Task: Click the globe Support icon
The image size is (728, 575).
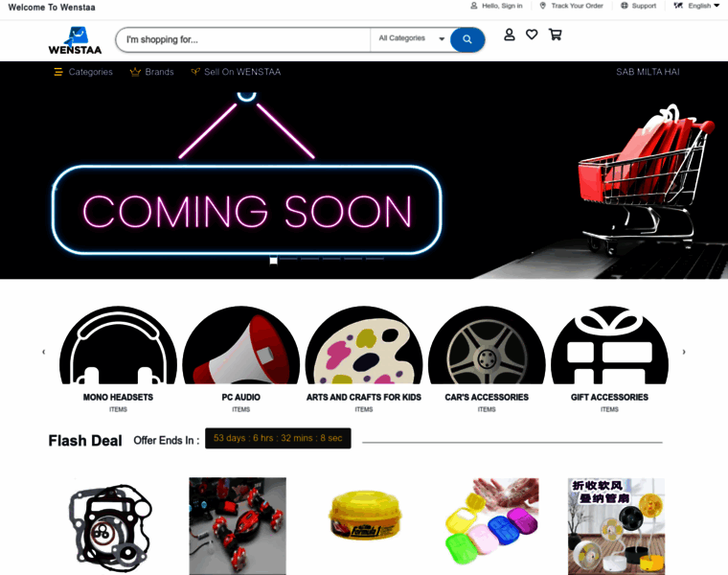Action: [625, 6]
